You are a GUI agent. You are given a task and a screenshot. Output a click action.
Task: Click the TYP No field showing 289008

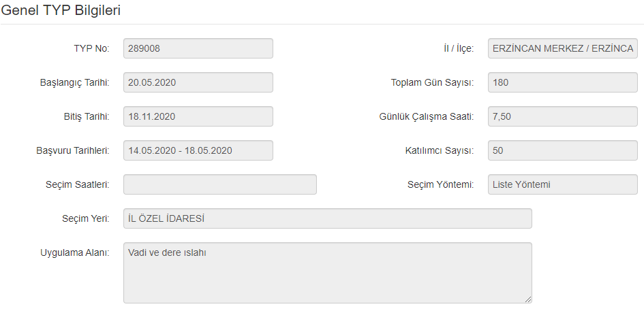click(x=198, y=48)
